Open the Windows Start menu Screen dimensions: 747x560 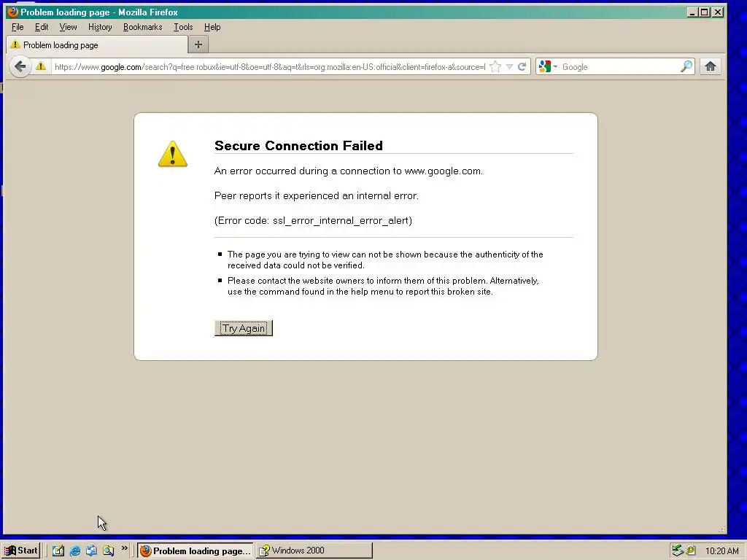[21, 551]
